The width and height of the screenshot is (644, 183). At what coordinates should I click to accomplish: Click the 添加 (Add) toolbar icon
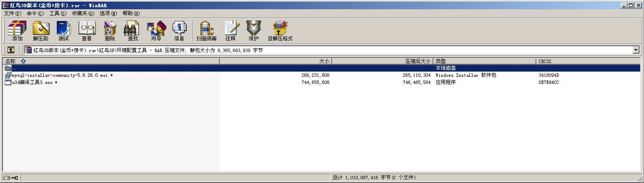17,31
